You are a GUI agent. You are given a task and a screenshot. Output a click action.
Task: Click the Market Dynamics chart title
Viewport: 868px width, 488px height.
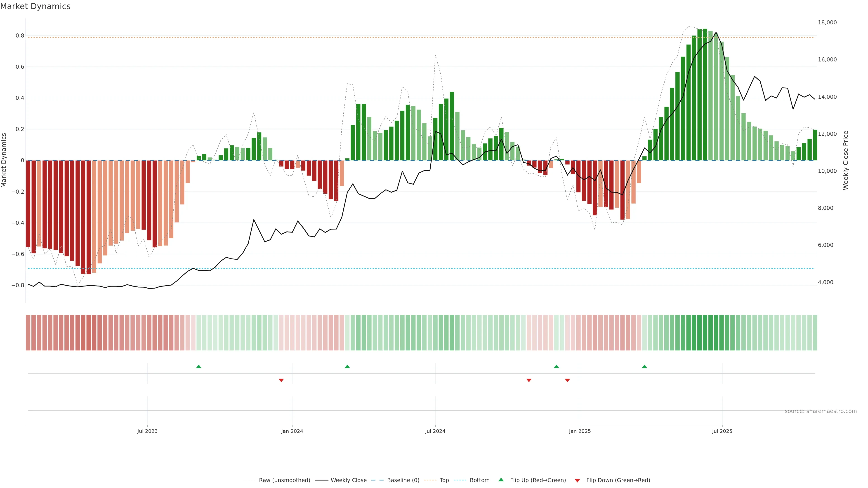[x=35, y=6]
